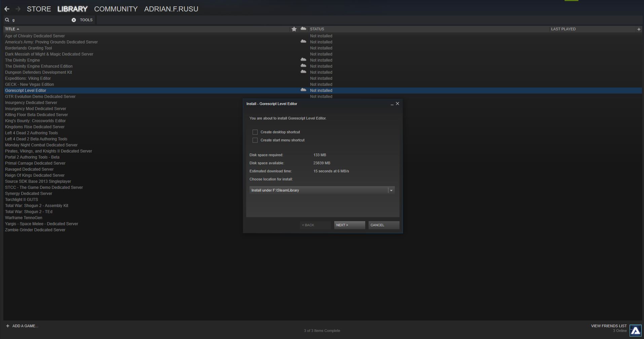This screenshot has height=339, width=644.
Task: Open the TOOLS filter dropdown
Action: pos(86,20)
